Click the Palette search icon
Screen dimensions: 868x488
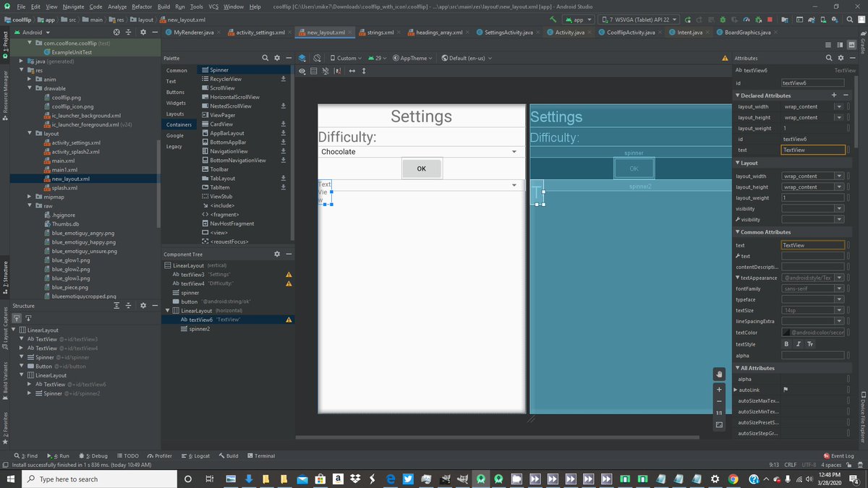pos(265,58)
